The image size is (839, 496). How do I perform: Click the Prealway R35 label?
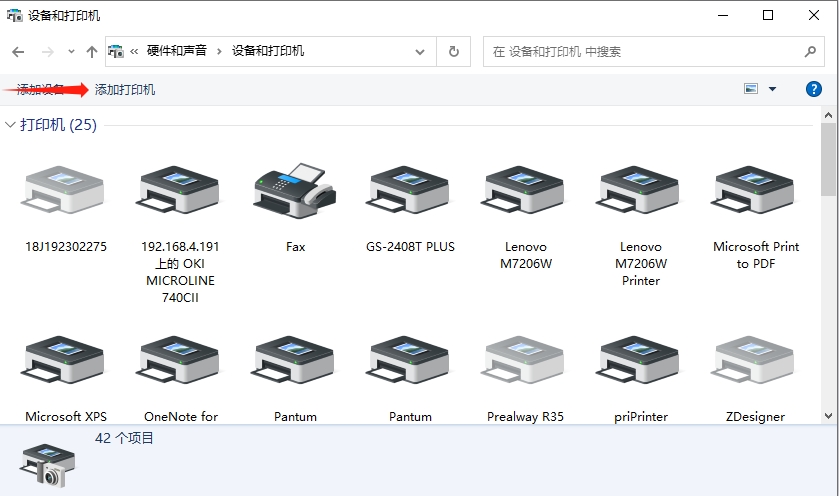pyautogui.click(x=525, y=416)
